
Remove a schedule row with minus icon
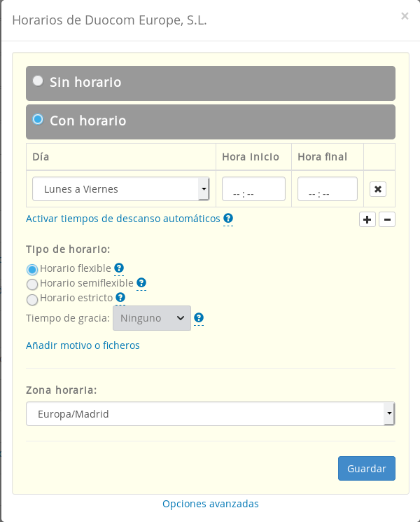click(387, 219)
